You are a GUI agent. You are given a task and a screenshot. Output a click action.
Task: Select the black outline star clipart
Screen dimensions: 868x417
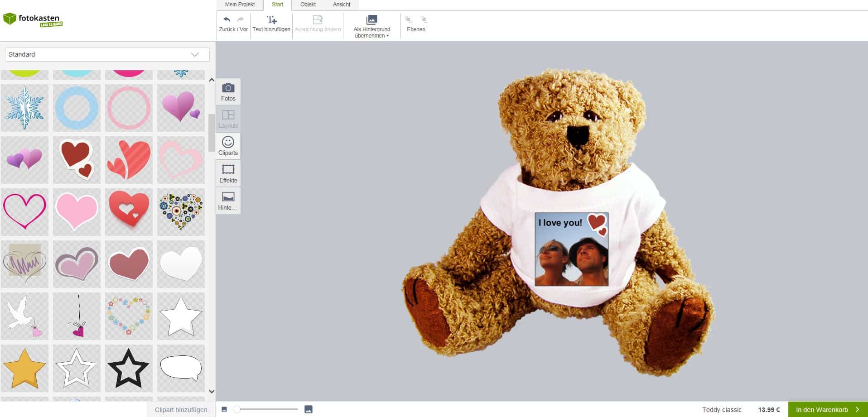click(129, 368)
